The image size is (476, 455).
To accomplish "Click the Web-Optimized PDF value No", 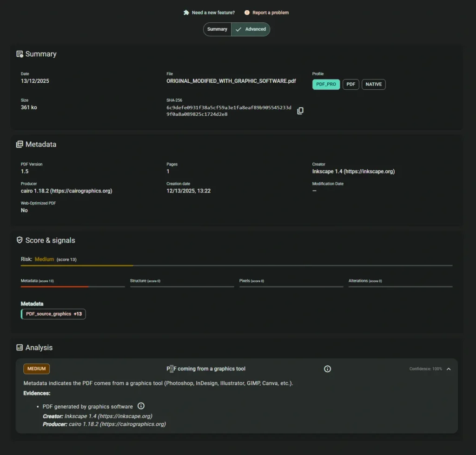I will [24, 211].
